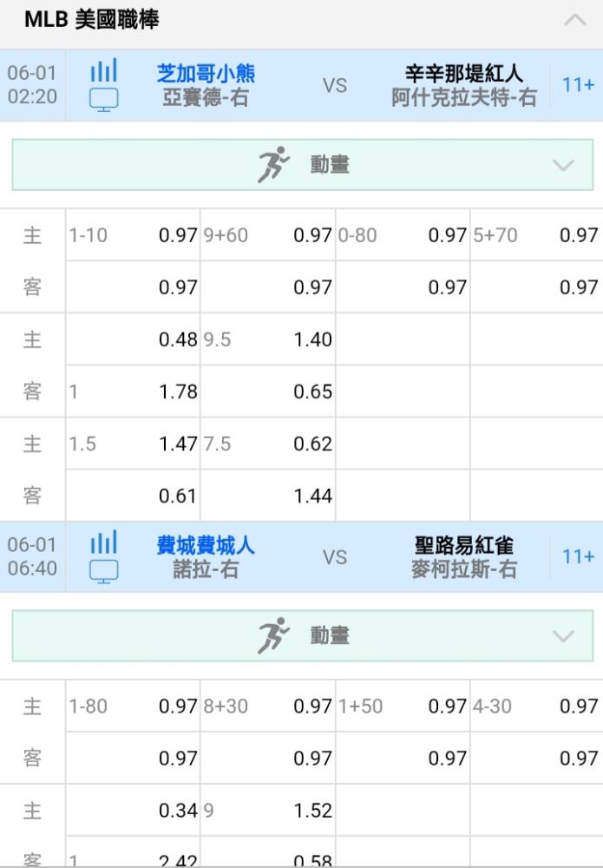
Task: Show 11+ more bets for Phillies game
Action: tap(578, 556)
